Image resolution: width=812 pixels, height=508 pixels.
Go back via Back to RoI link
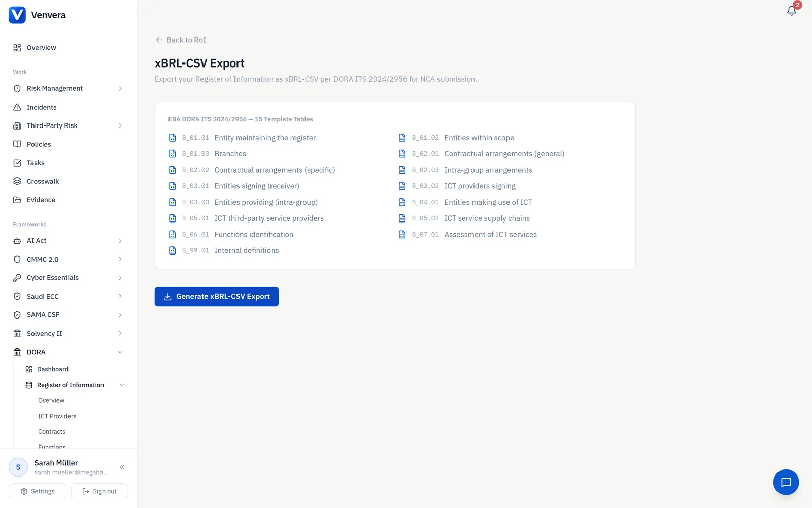tap(181, 40)
